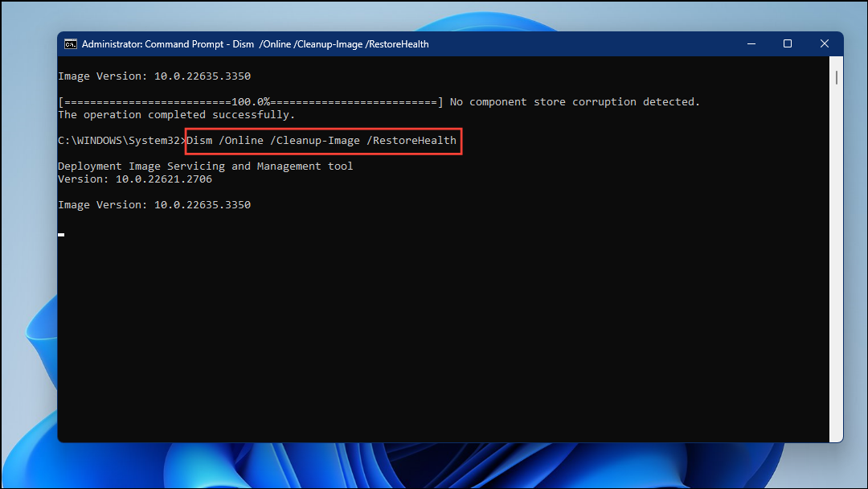868x489 pixels.
Task: Click the Command Prompt icon in the title bar
Action: coord(71,43)
